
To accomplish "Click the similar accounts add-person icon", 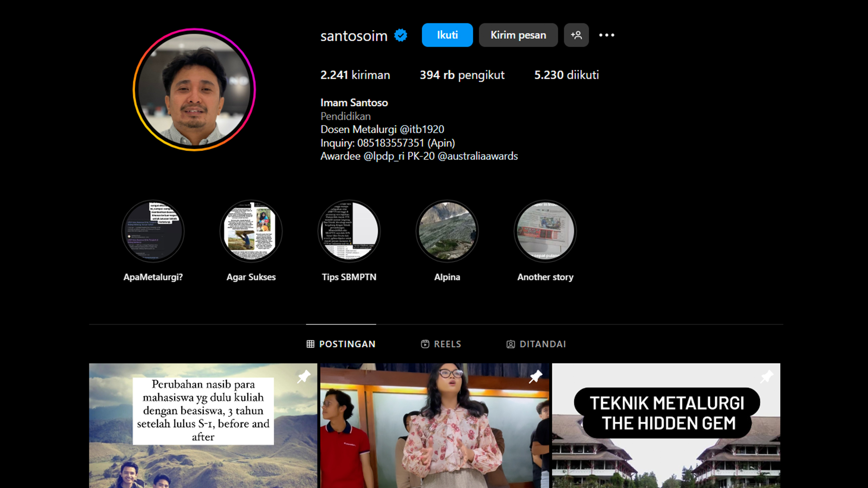I will [x=576, y=35].
